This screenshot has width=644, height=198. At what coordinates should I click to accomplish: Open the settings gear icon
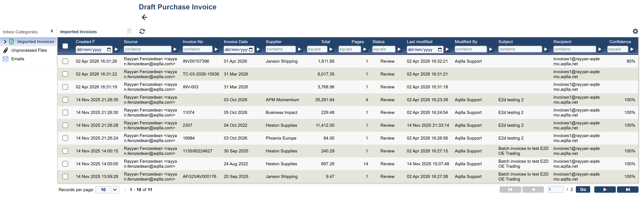(635, 31)
